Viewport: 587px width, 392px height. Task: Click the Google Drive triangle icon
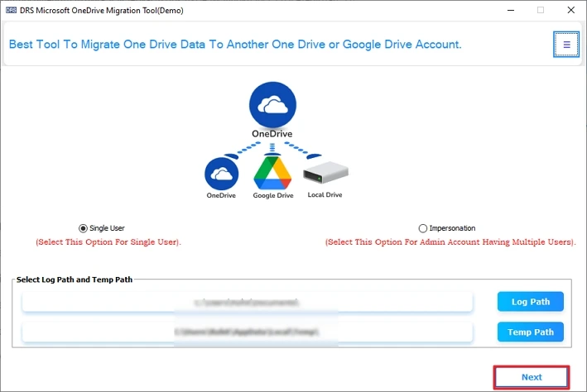(272, 173)
